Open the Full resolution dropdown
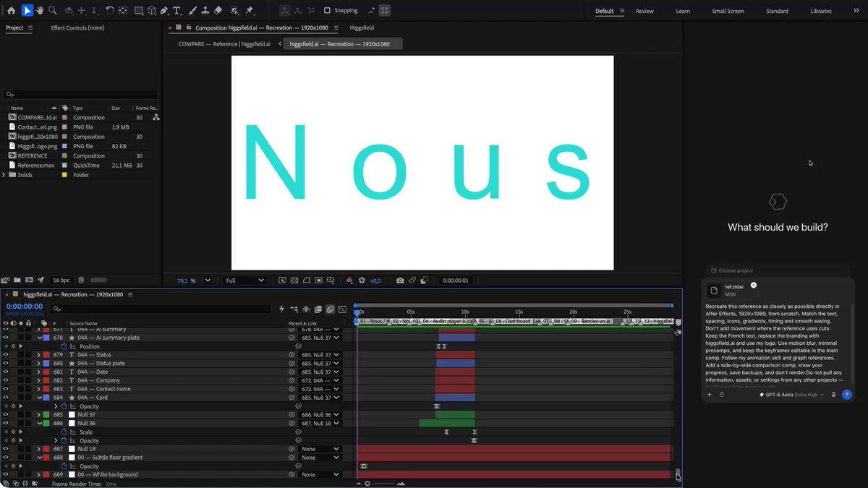The height and width of the screenshot is (488, 868). point(244,281)
